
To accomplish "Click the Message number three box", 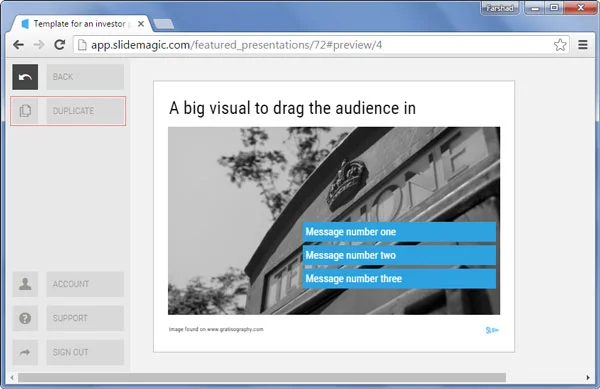I will [399, 278].
